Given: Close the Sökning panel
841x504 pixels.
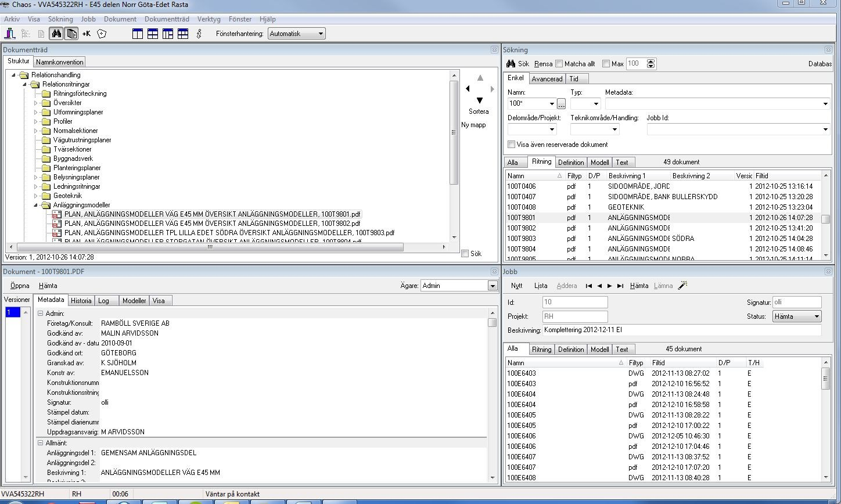Looking at the screenshot, I should tap(828, 50).
